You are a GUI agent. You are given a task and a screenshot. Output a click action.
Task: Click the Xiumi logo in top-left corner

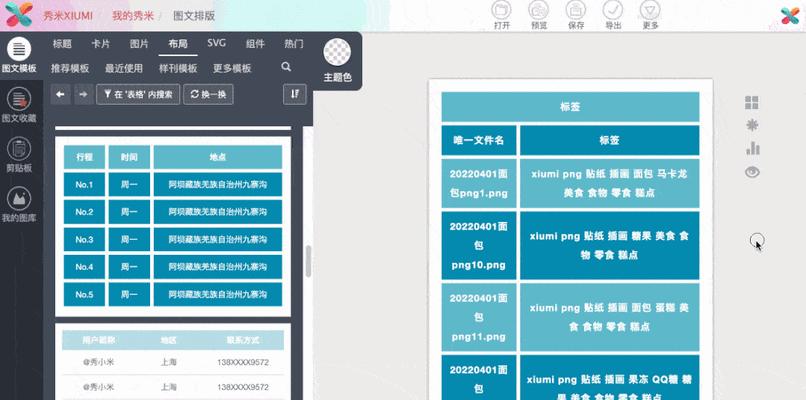(x=19, y=14)
